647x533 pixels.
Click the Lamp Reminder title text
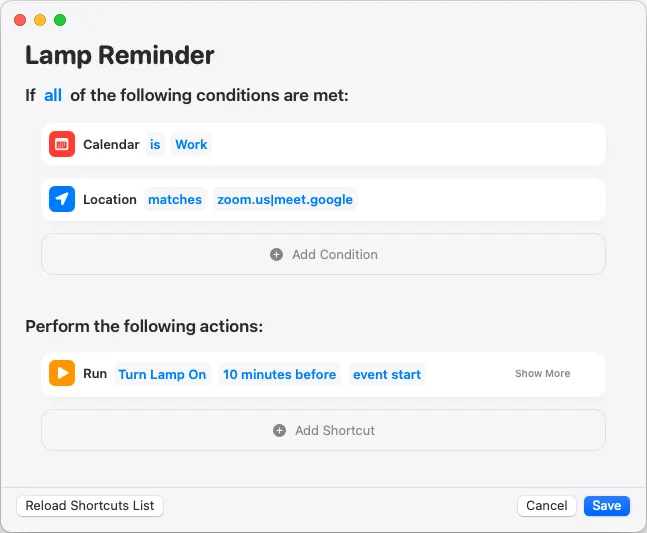120,55
